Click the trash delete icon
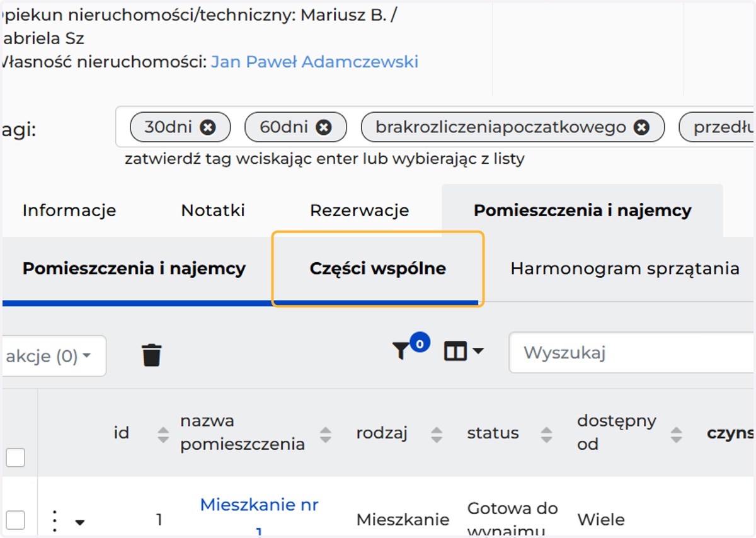The image size is (756, 538). [152, 355]
